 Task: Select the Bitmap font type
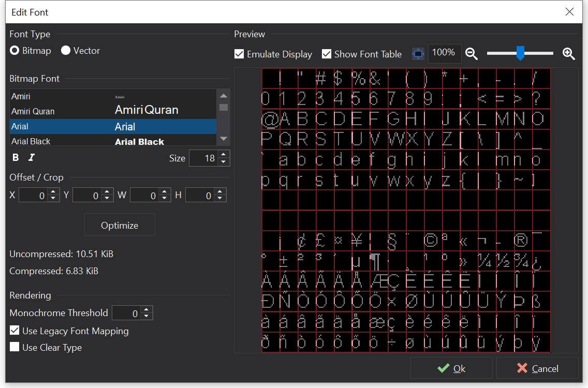15,51
